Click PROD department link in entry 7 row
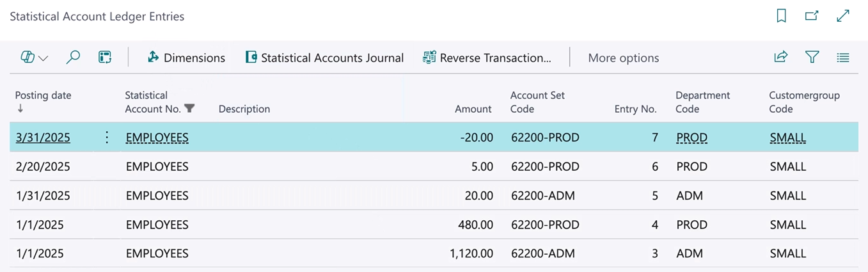The height and width of the screenshot is (272, 868). pyautogui.click(x=691, y=138)
